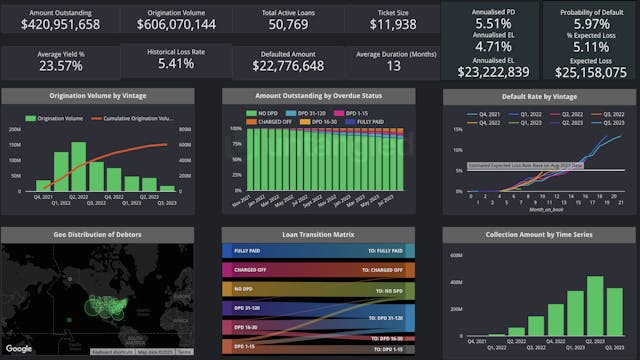Select the TO: CHARGED OFF target node

point(410,270)
